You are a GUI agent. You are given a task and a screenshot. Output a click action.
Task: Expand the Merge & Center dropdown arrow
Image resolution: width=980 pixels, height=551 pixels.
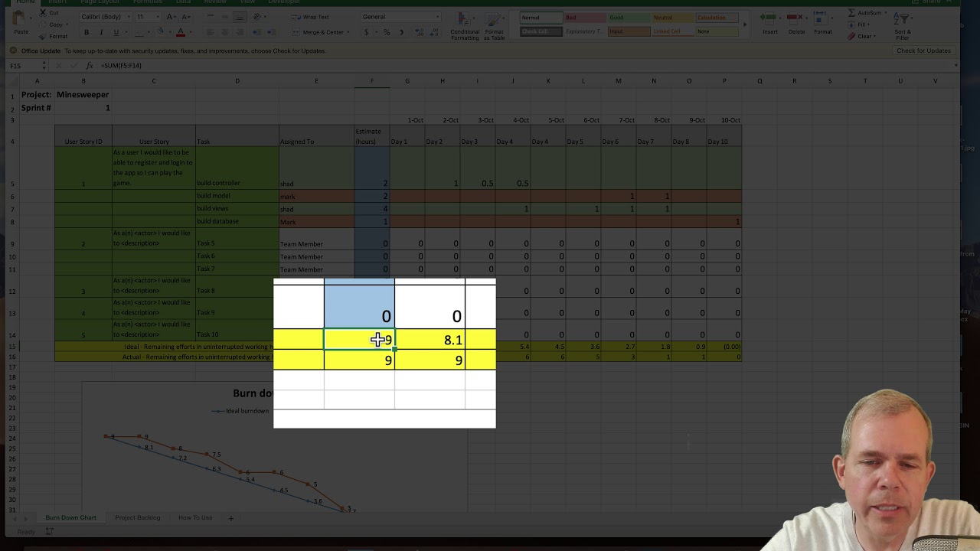350,32
